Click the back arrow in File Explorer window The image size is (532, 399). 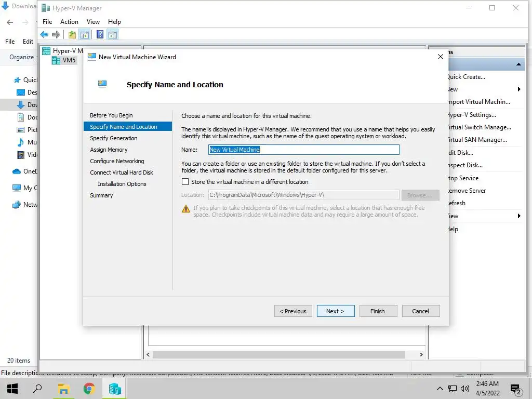10,22
